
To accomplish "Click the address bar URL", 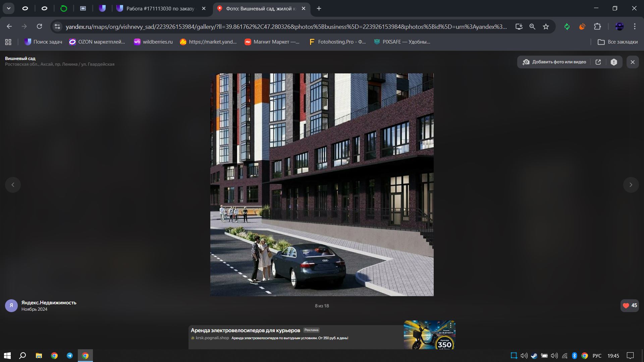I will (286, 26).
